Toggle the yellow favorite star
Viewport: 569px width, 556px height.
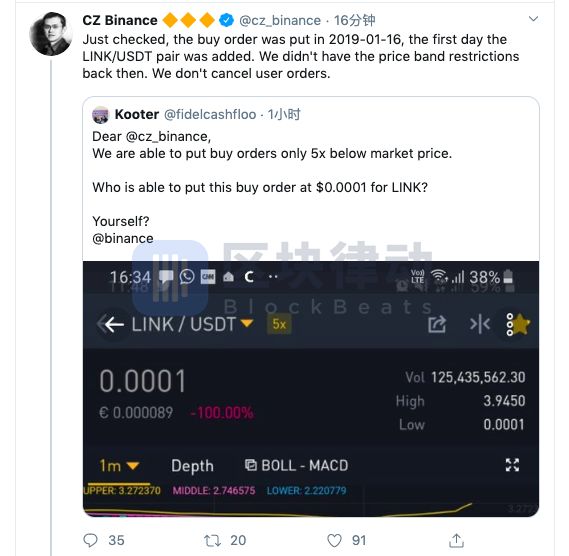521,324
